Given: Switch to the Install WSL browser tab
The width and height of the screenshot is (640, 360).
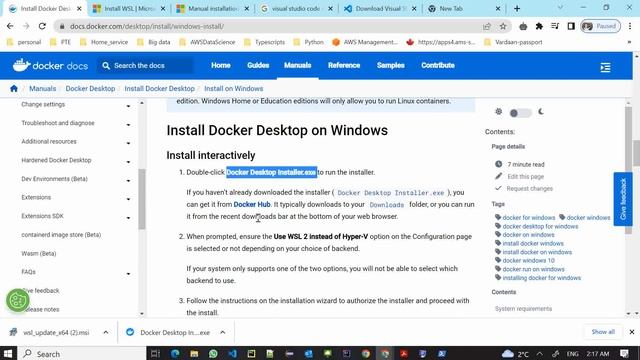Looking at the screenshot, I should point(128,9).
